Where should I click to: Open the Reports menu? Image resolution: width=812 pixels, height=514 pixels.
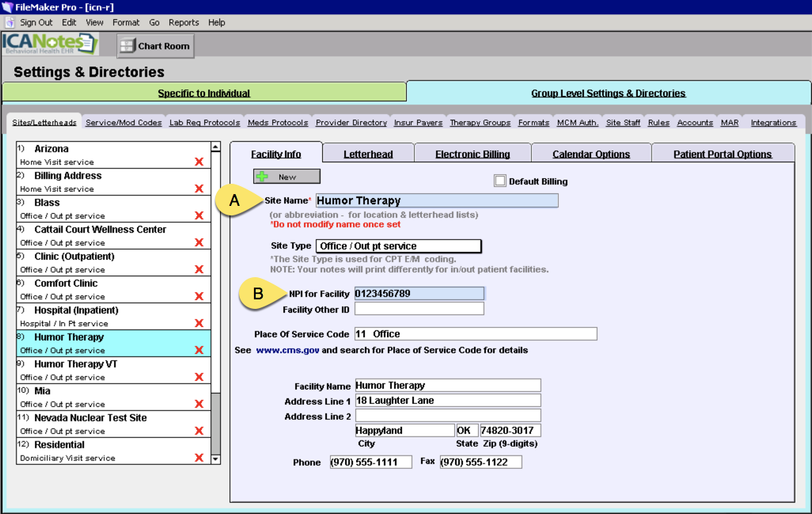click(183, 22)
